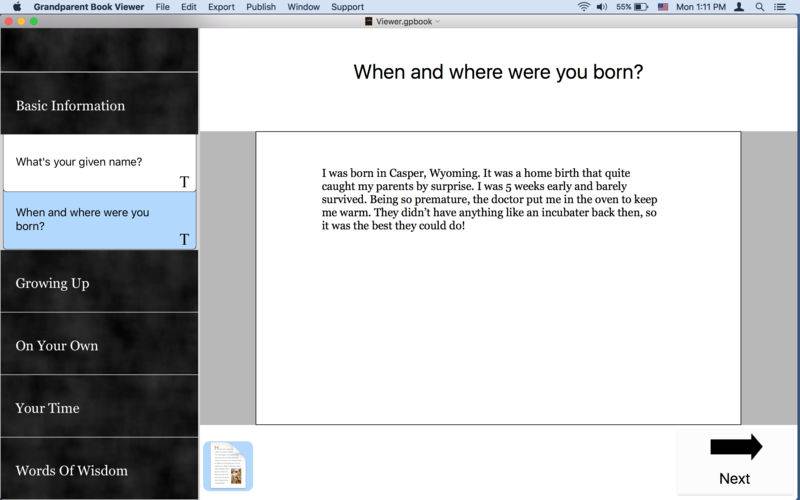Open the Wi-Fi status icon

click(583, 7)
